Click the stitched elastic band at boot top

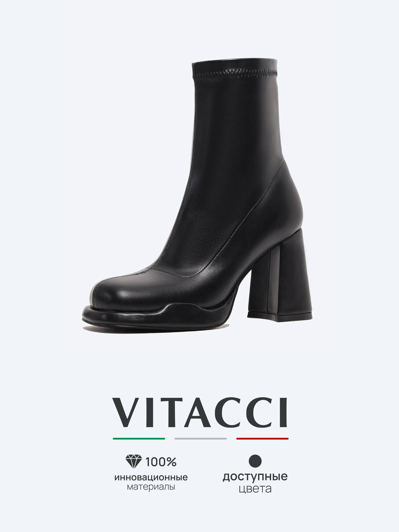tap(235, 73)
